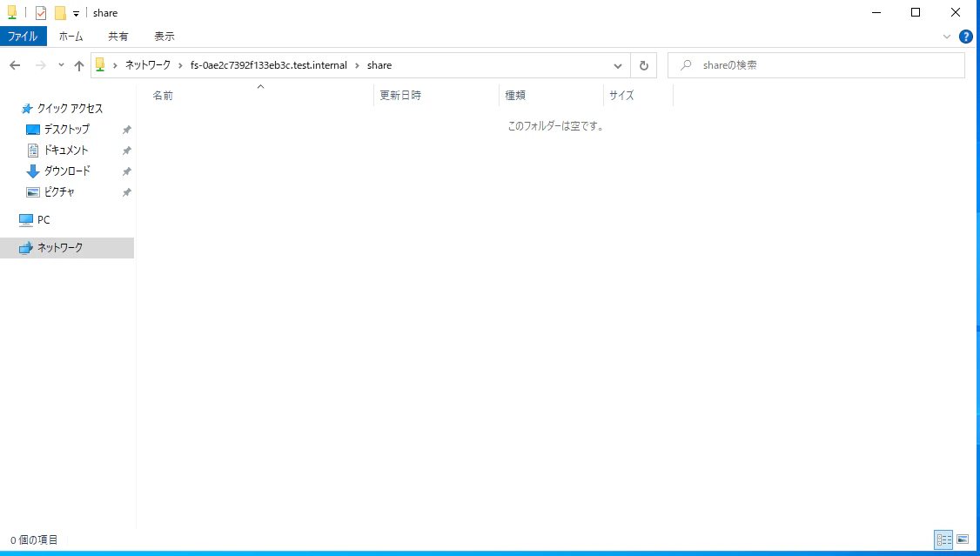Switch to the ホーム ribbon tab
980x556 pixels.
[x=70, y=37]
